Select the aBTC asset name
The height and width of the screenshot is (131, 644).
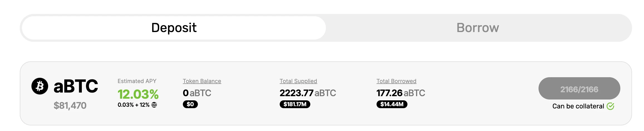[x=76, y=86]
